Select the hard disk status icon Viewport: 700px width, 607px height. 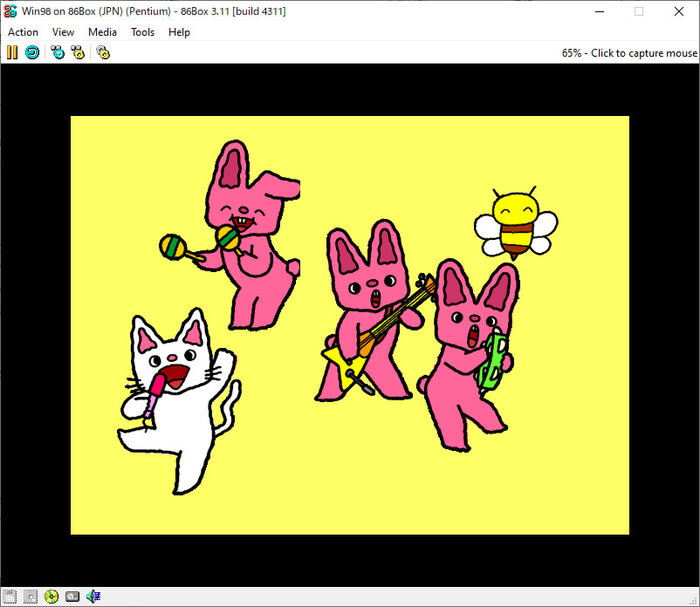[x=72, y=597]
